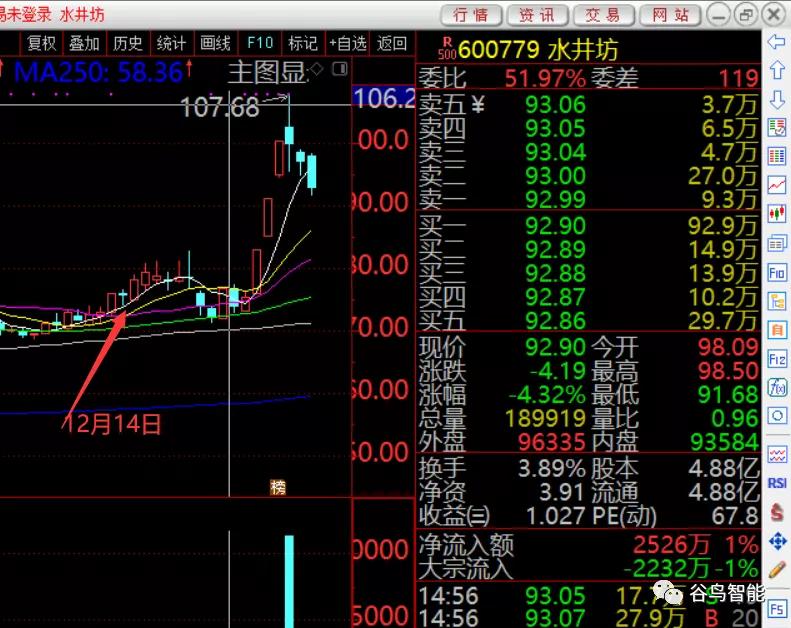
Task: Click the 标记 toolbar button
Action: pos(303,43)
